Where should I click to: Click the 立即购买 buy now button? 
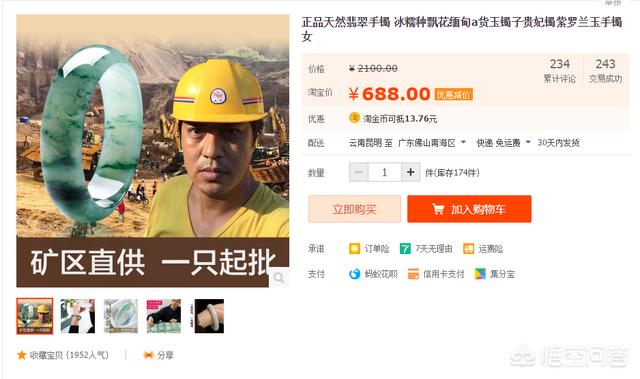click(354, 209)
